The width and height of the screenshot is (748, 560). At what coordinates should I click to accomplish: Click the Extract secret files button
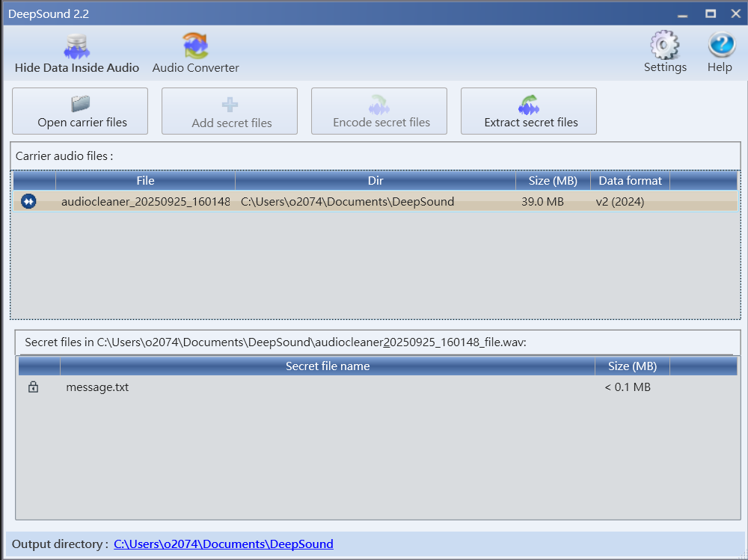(x=529, y=111)
